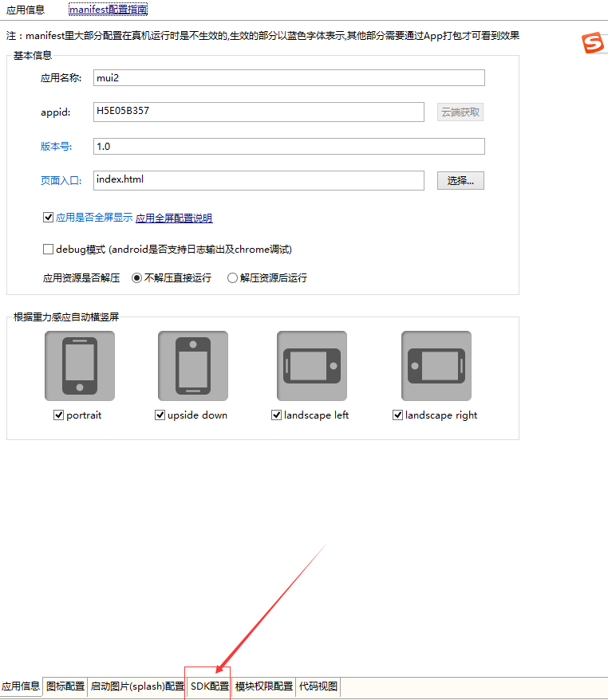Click the 云端获取 button

coord(460,112)
